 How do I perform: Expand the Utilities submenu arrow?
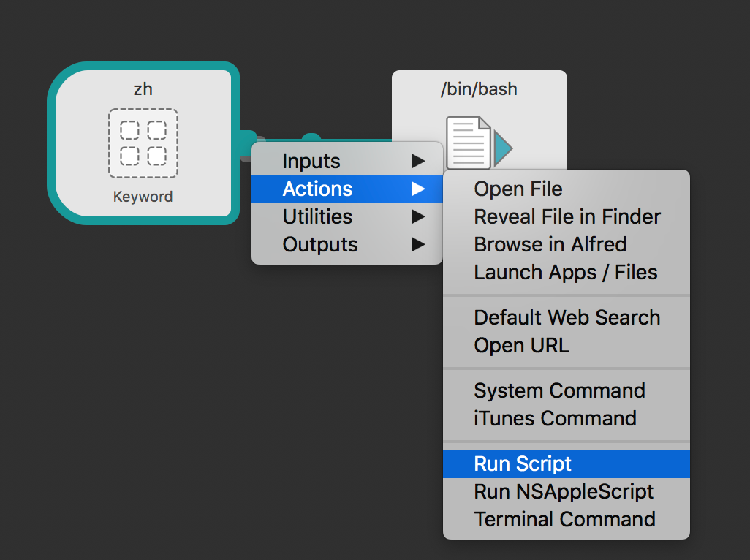coord(419,216)
